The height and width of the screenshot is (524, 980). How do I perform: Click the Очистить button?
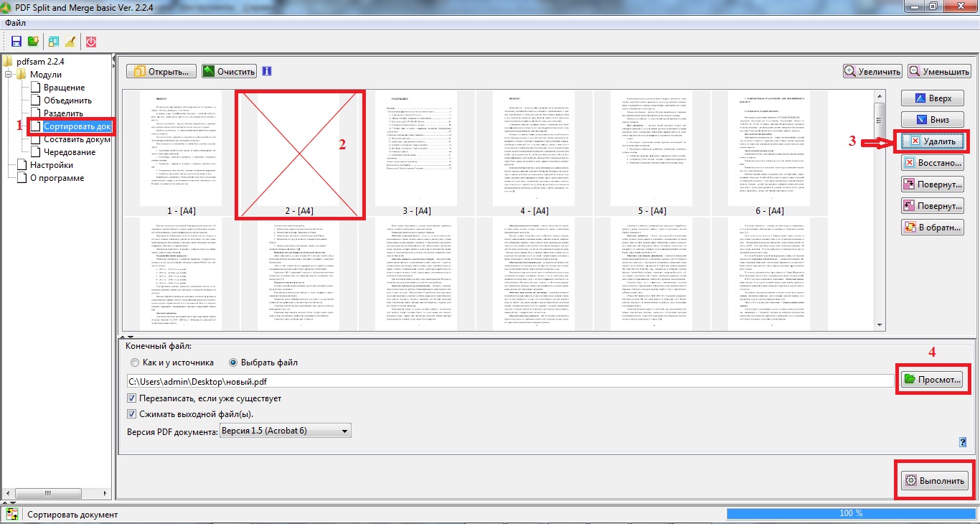[229, 71]
